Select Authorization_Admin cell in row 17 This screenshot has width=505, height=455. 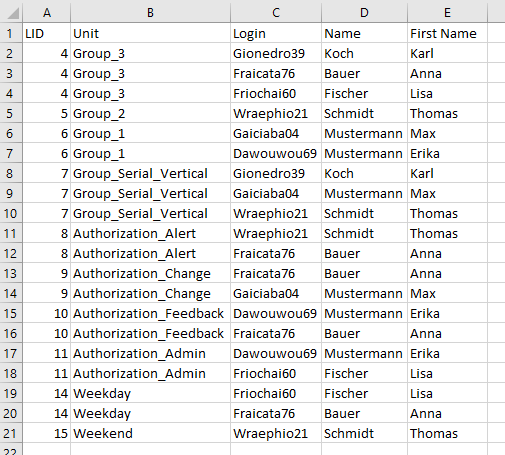[150, 353]
